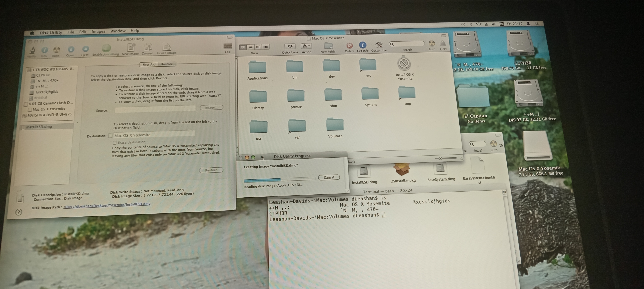
Task: Select the OSInstall.mpkg package file
Action: (402, 170)
